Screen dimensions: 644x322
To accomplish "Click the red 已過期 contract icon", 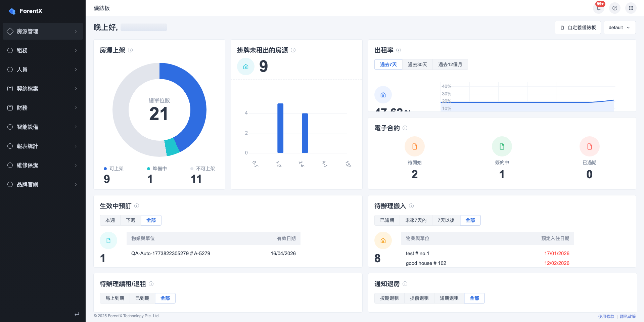I will [590, 146].
